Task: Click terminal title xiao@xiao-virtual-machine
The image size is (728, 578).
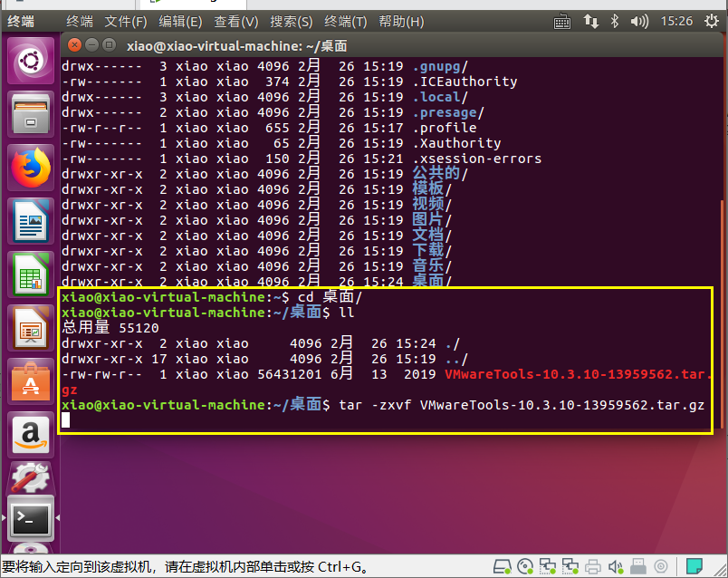Action: [237, 46]
